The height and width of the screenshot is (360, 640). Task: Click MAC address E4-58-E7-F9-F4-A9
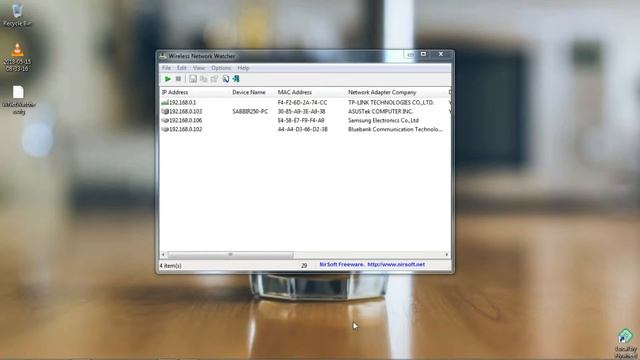(301, 120)
